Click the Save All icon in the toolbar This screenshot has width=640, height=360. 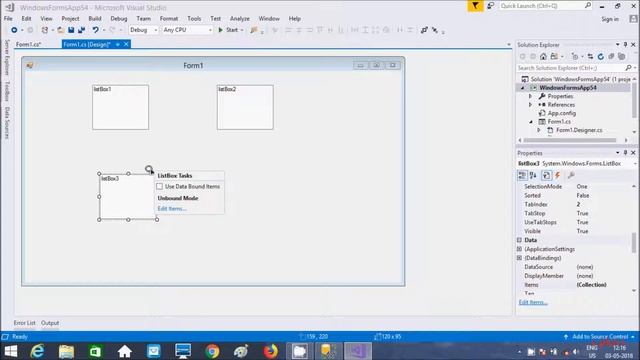coord(82,30)
